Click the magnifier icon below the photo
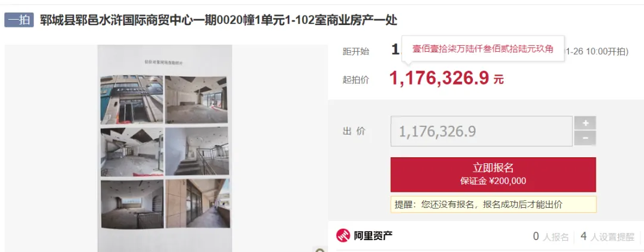The height and width of the screenshot is (252, 644). (x=320, y=250)
